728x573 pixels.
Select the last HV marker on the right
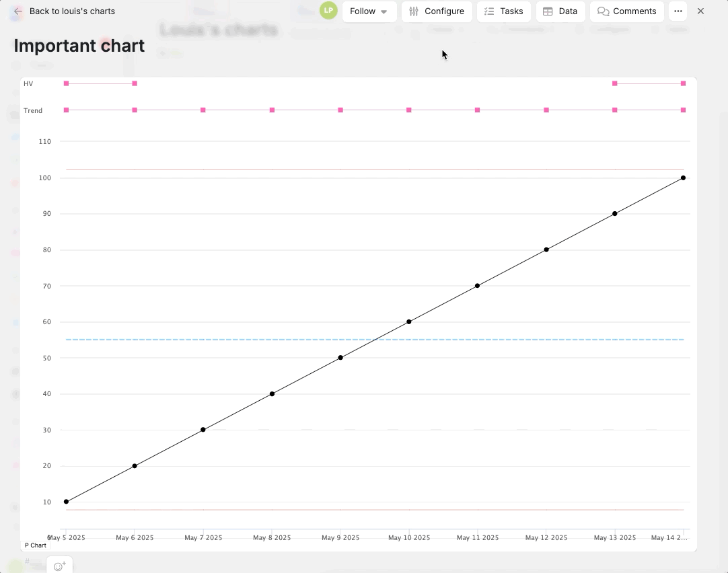click(x=683, y=83)
